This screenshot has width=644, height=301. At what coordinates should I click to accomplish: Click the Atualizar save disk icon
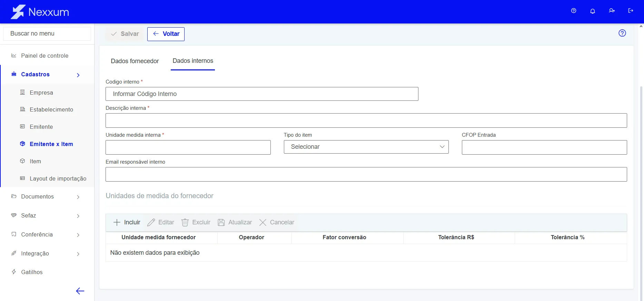[x=221, y=222]
